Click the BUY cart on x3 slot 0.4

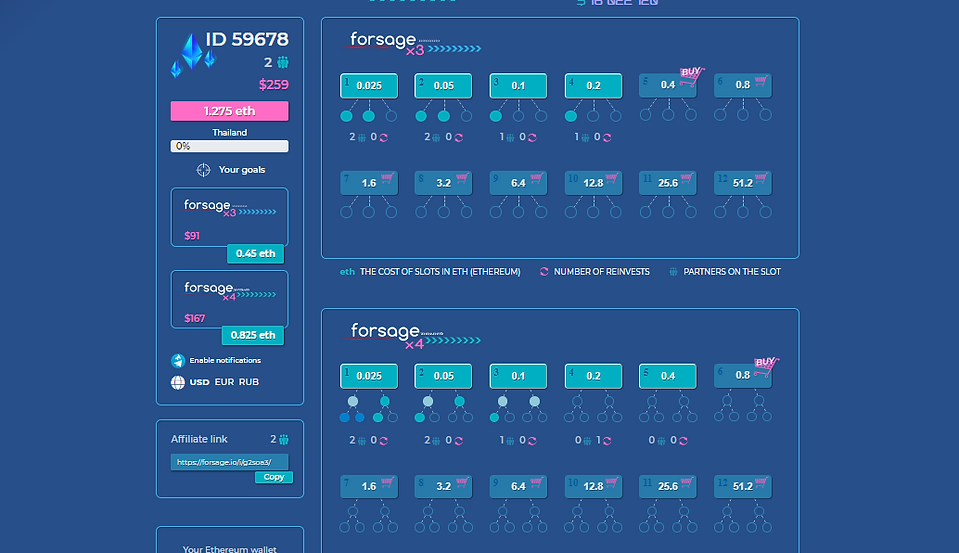coord(691,75)
